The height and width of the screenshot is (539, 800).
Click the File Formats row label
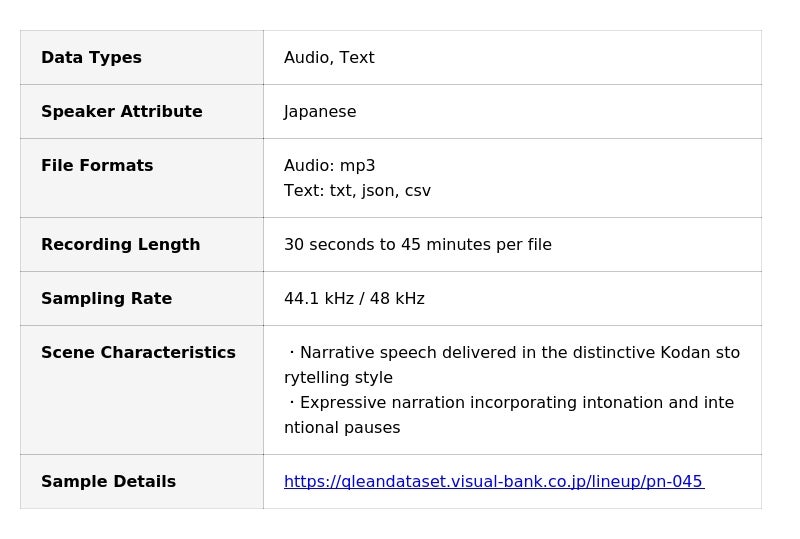point(97,166)
